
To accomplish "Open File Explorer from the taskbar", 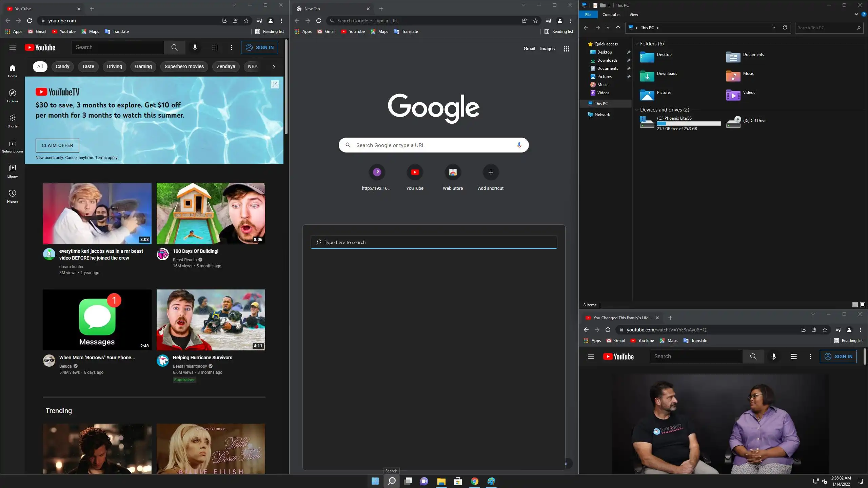I will click(441, 481).
